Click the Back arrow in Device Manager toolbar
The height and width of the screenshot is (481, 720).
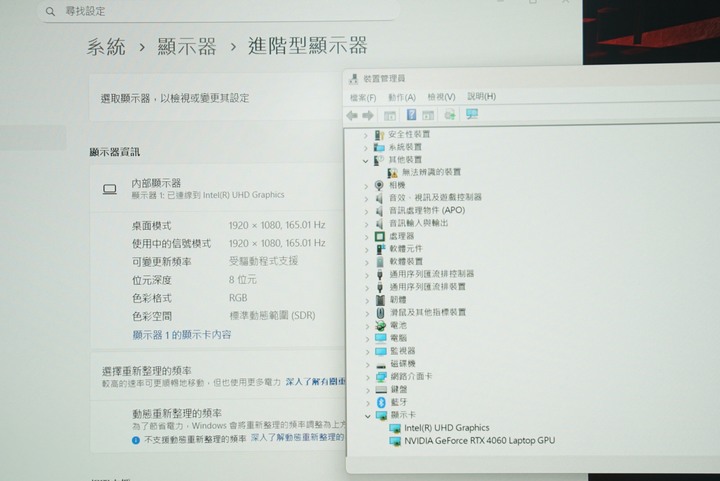pyautogui.click(x=352, y=115)
